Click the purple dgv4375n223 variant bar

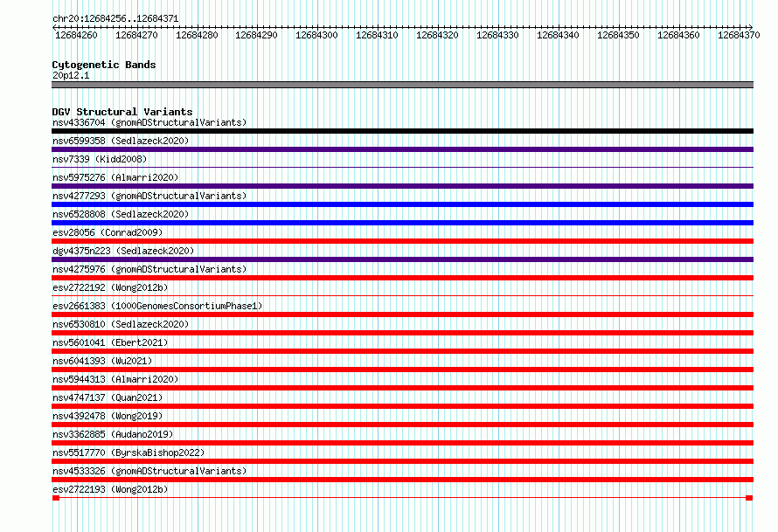tap(402, 259)
